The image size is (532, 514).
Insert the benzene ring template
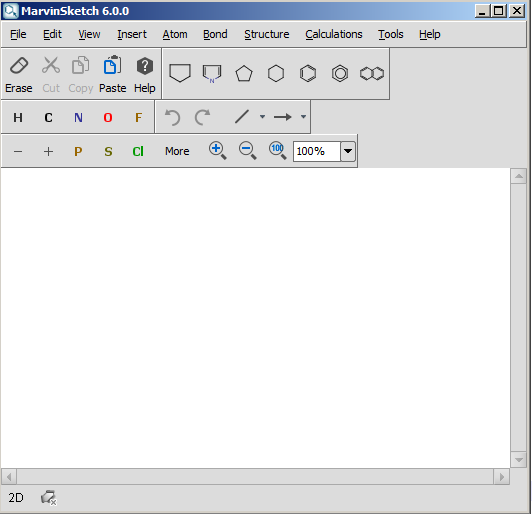(308, 73)
